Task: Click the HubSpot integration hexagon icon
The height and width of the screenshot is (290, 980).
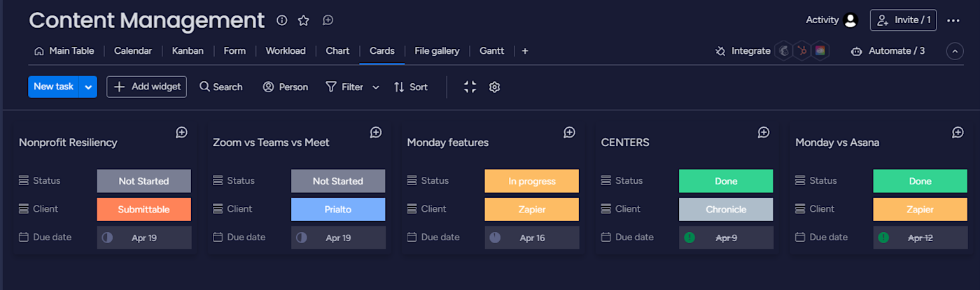Action: coord(803,51)
